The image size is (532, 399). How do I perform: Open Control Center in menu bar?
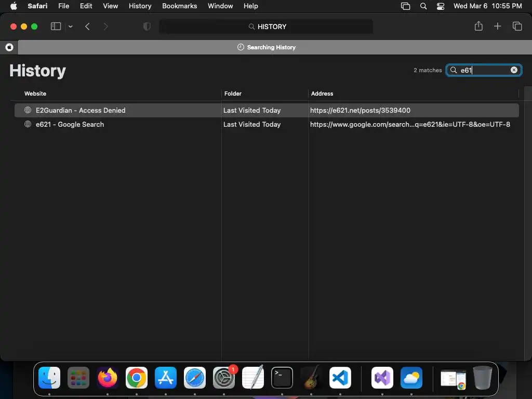tap(441, 6)
